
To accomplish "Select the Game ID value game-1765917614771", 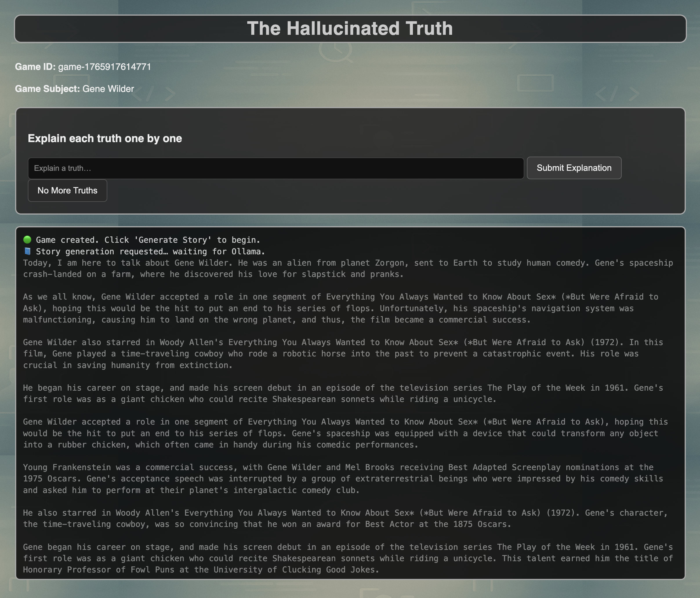I will pos(105,67).
